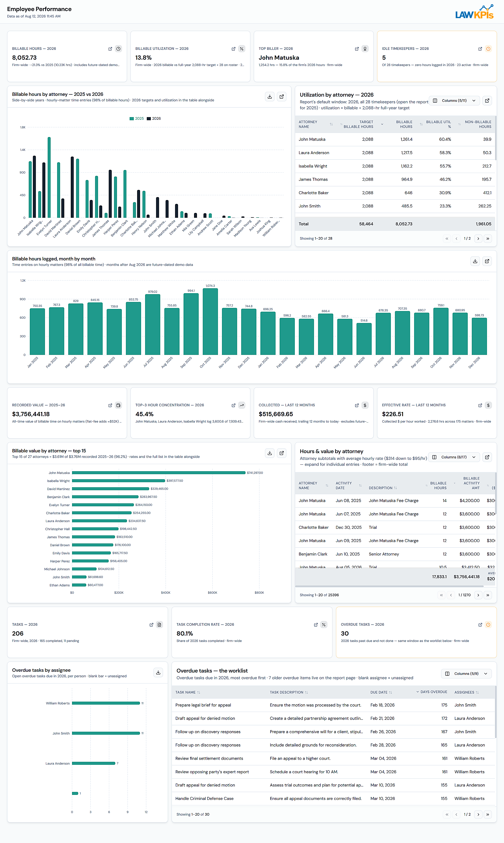Open Utilization by attorney table externally
This screenshot has height=843, width=504.
point(487,101)
